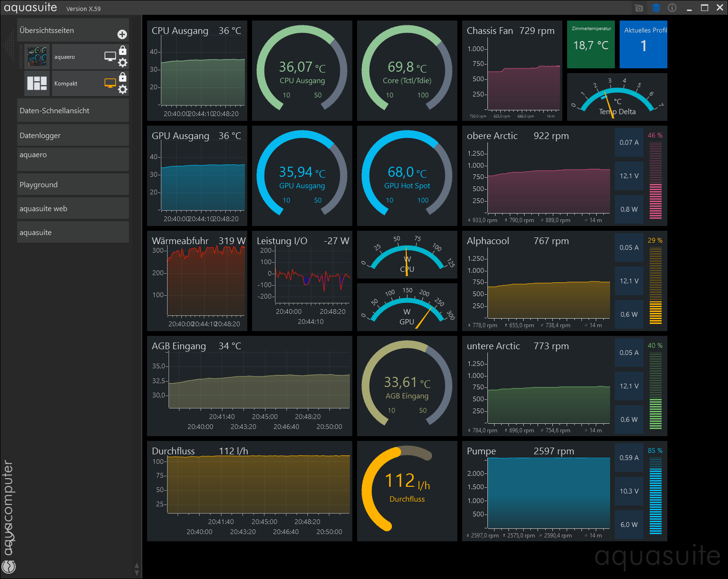Select the AGB Eingang temperature chart
Viewport: 728px width, 579px height.
coord(250,386)
